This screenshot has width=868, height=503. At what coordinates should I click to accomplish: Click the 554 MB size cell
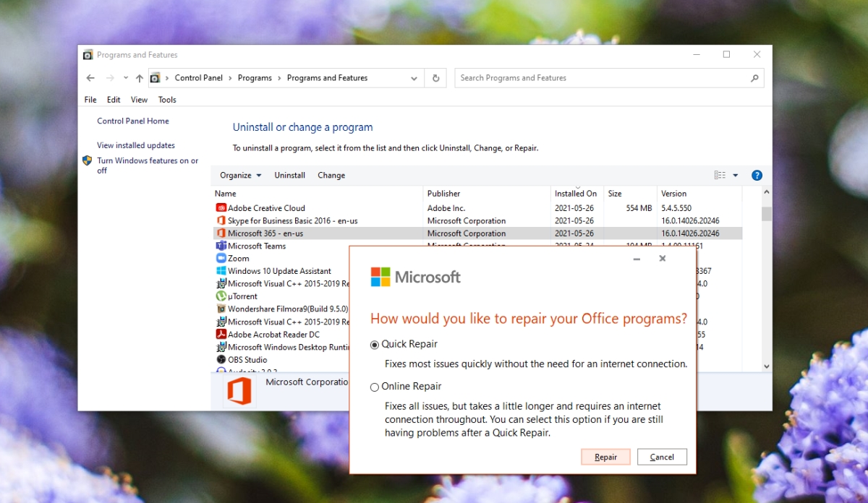(639, 208)
